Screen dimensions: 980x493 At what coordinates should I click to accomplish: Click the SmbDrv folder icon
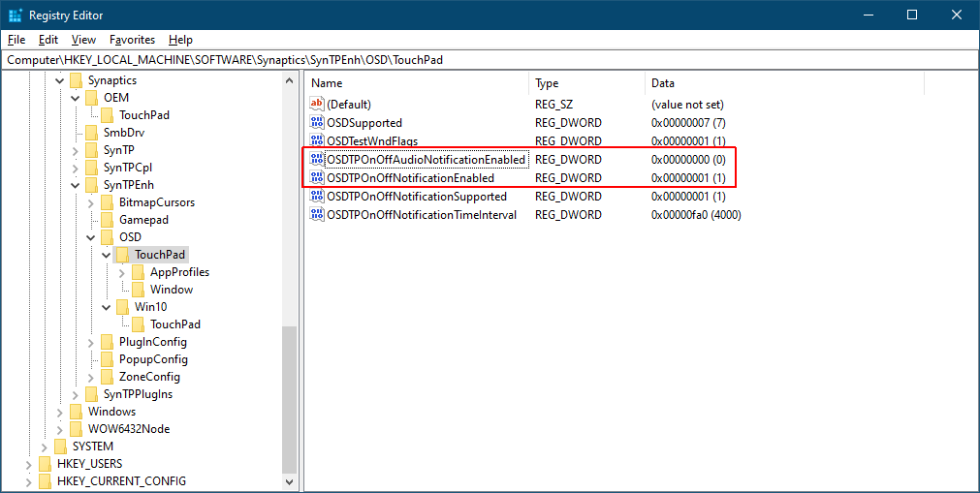pos(92,133)
